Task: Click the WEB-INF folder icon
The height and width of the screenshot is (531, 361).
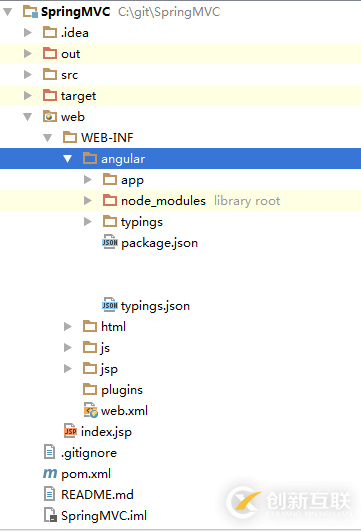Action: click(70, 137)
